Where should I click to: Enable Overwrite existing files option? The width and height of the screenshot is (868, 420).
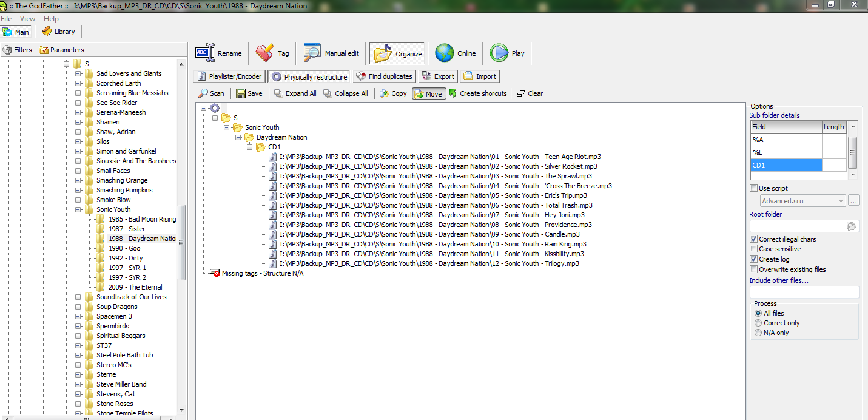(754, 269)
